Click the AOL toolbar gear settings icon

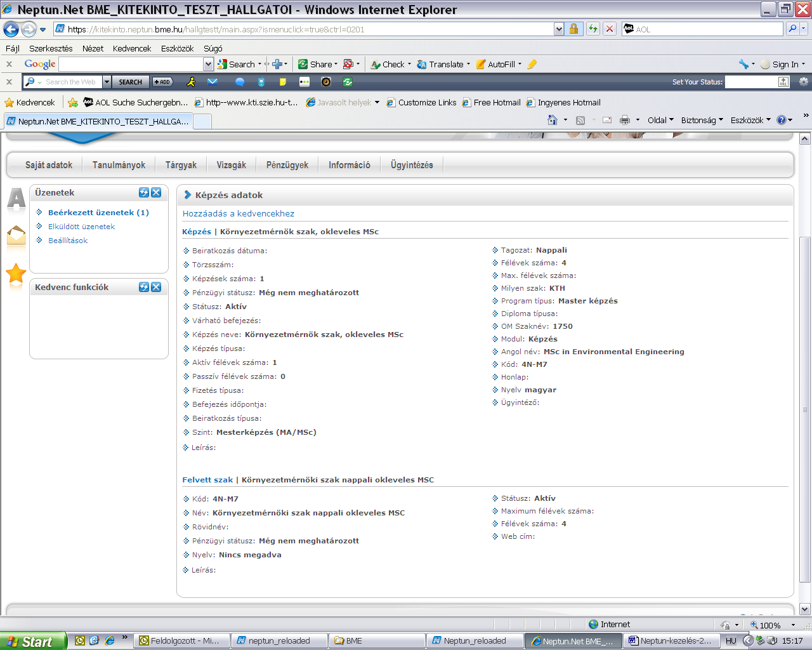[x=804, y=82]
